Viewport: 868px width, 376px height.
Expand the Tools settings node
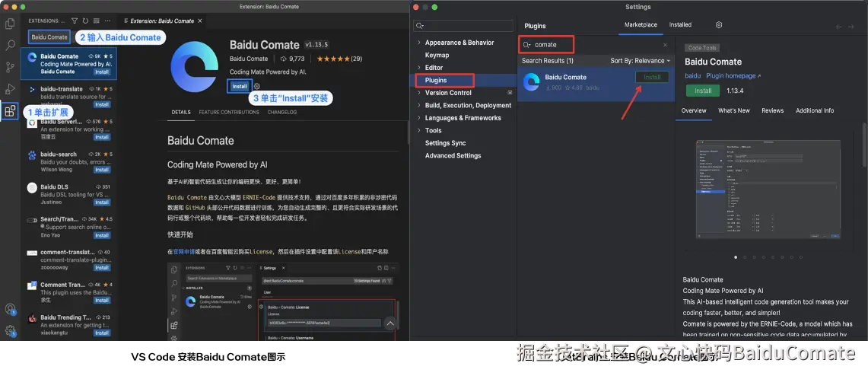(419, 131)
